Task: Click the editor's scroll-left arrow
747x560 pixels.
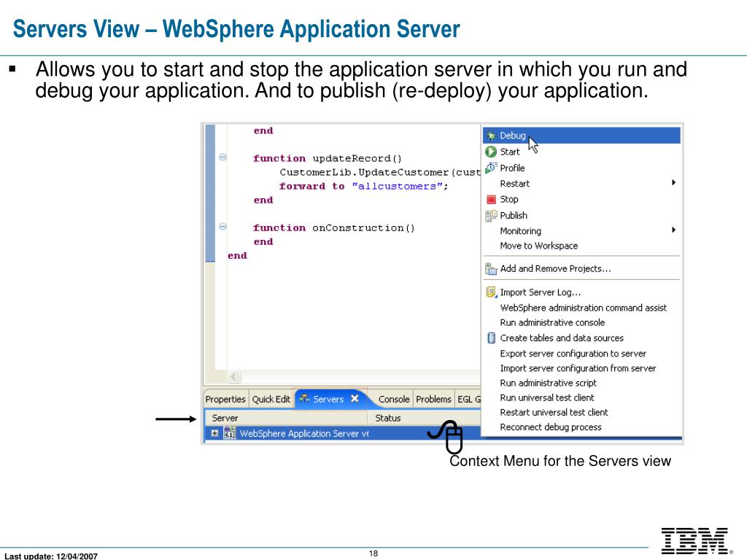Action: click(x=233, y=377)
